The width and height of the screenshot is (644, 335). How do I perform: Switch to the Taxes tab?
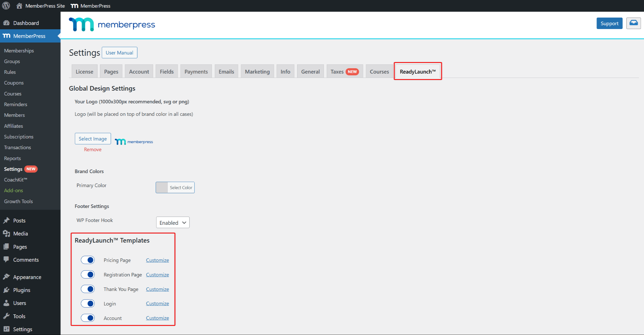coord(345,72)
